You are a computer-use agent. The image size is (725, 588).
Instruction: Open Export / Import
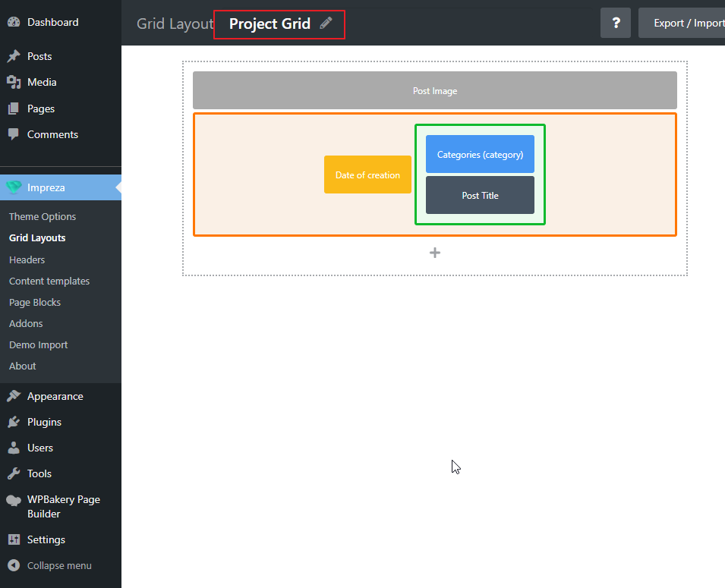pyautogui.click(x=682, y=23)
